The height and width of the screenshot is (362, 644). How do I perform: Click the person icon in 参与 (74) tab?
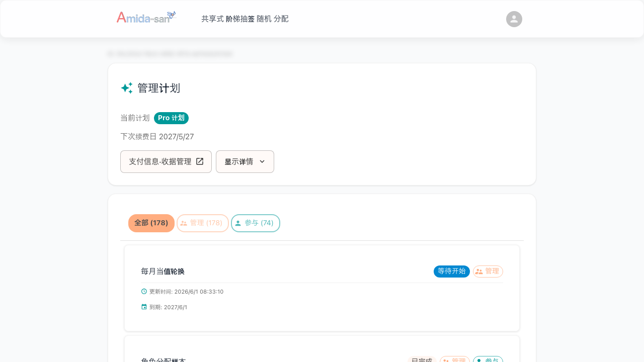[x=238, y=223]
